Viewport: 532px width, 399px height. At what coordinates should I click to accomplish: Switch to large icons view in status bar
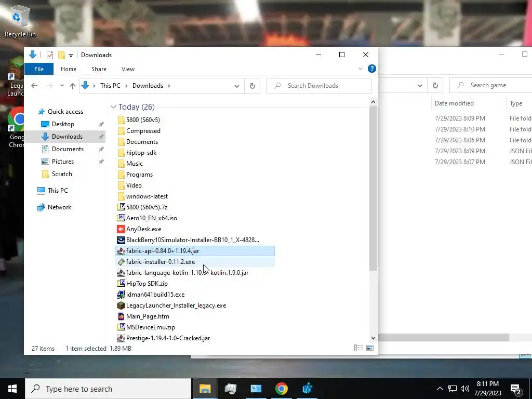coord(370,348)
